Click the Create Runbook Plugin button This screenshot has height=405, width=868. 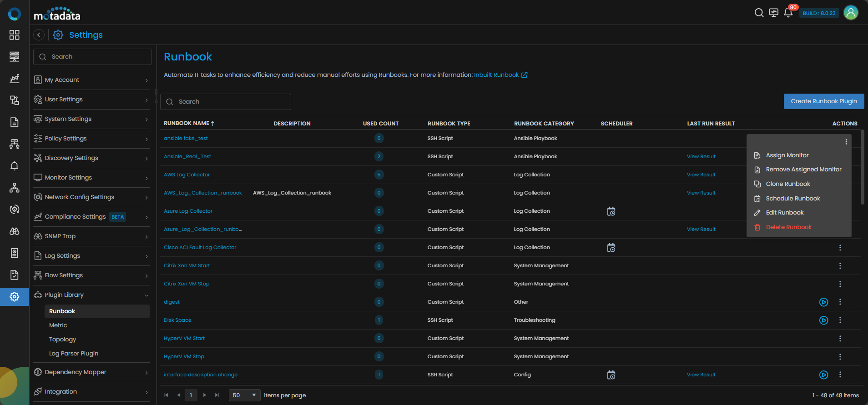pos(823,101)
